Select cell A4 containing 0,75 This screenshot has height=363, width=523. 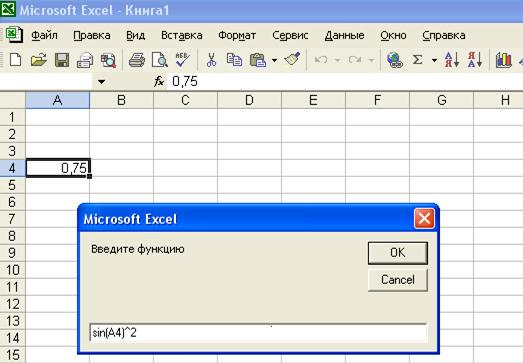pyautogui.click(x=58, y=168)
